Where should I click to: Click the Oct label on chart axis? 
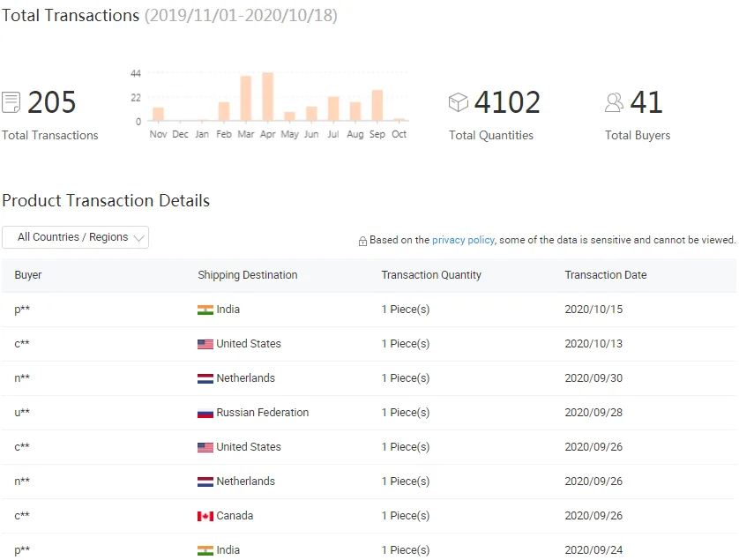[x=399, y=134]
